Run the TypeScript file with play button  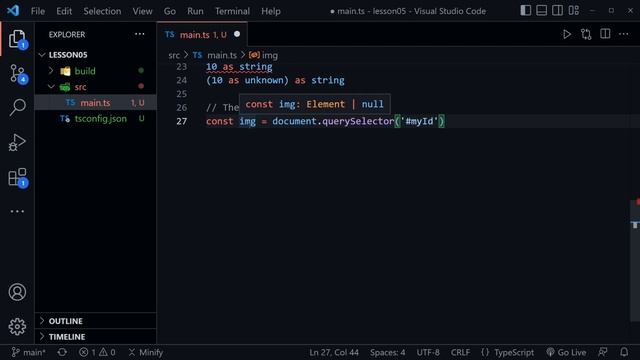tap(567, 34)
